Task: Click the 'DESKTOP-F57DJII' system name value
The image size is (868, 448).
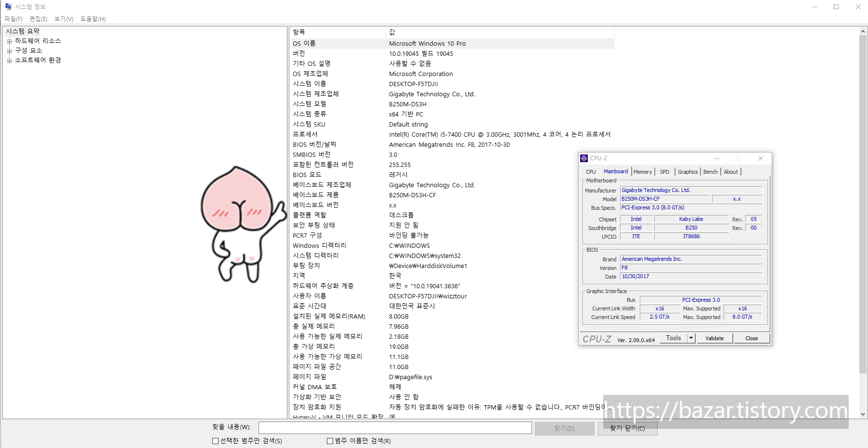Action: 414,84
